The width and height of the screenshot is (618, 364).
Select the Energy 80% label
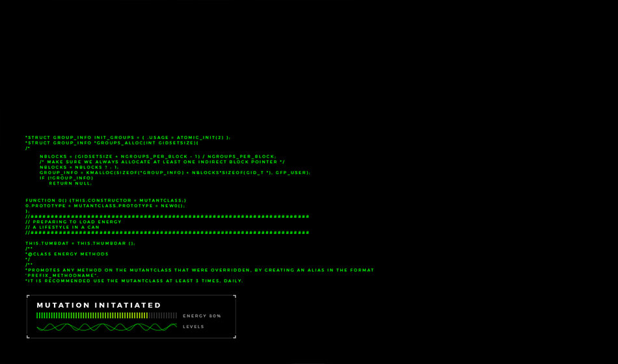tap(202, 316)
